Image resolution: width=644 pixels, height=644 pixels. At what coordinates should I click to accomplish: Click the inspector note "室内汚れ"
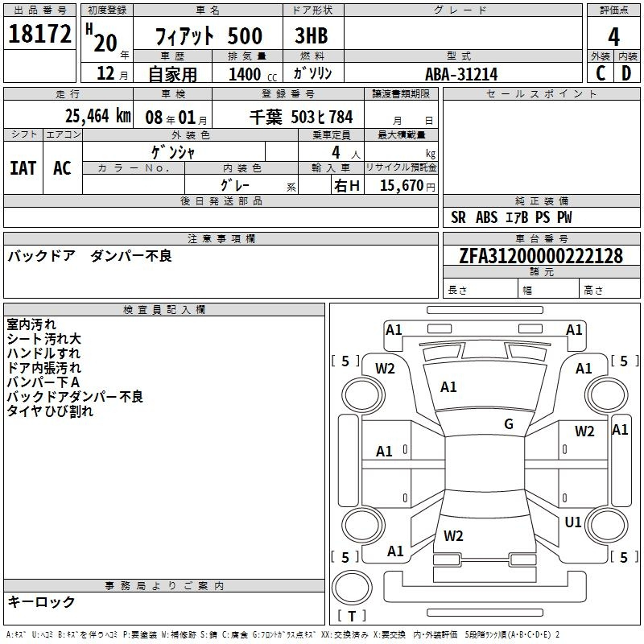point(31,324)
